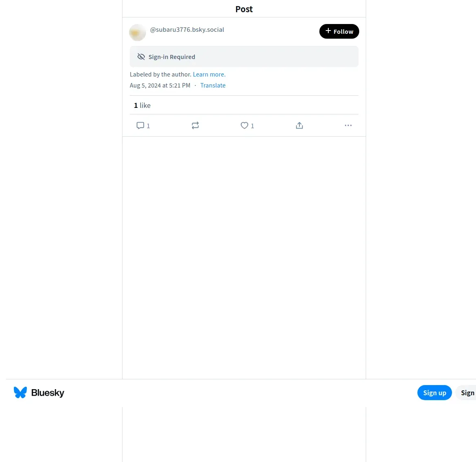Click the Bluesky wordmark text
This screenshot has height=462, width=476.
point(48,393)
